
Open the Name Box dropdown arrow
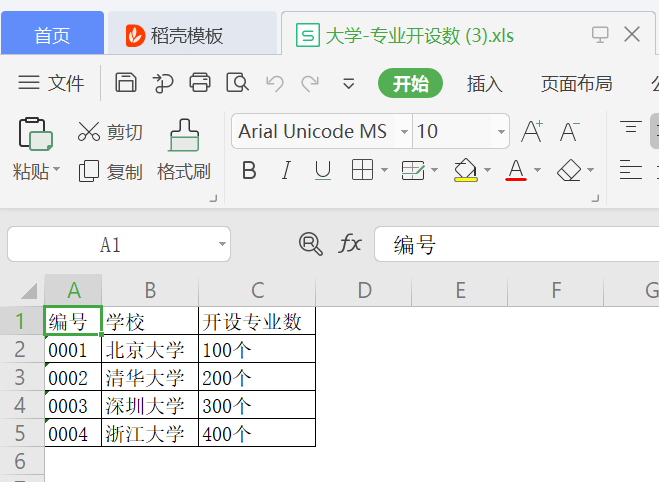[x=222, y=244]
